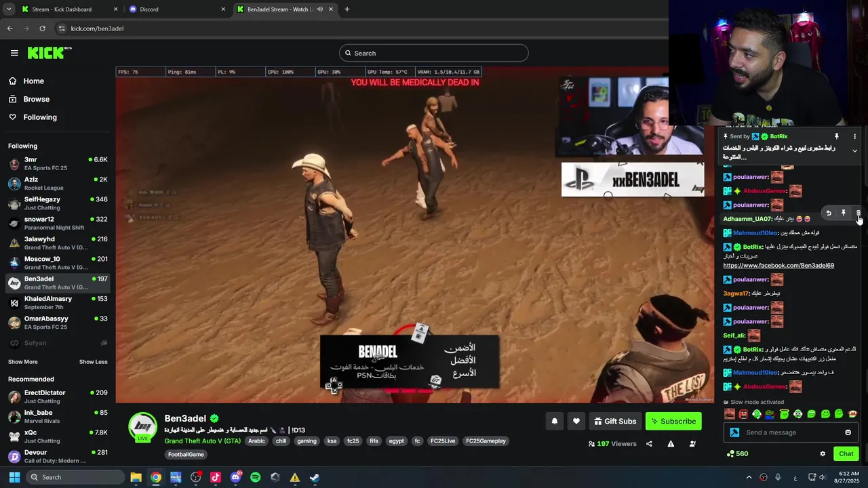Click the Send a message field
The width and height of the screenshot is (868, 488).
tap(790, 432)
